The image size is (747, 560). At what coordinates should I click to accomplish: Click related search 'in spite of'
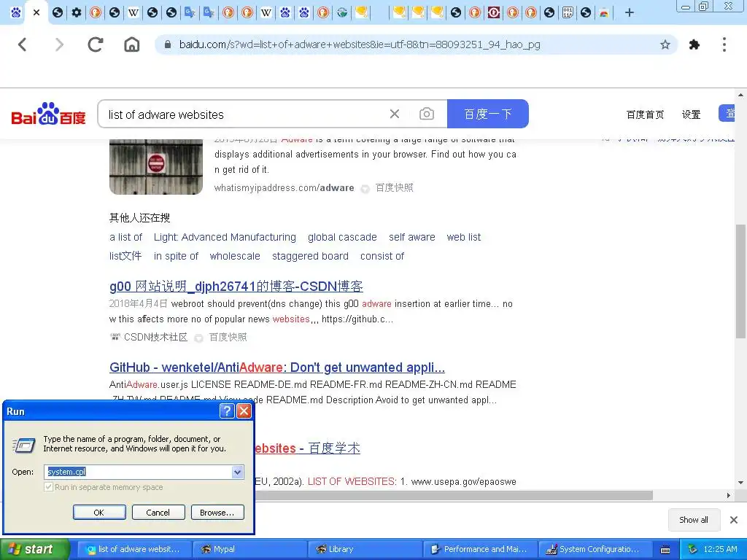[x=176, y=256]
